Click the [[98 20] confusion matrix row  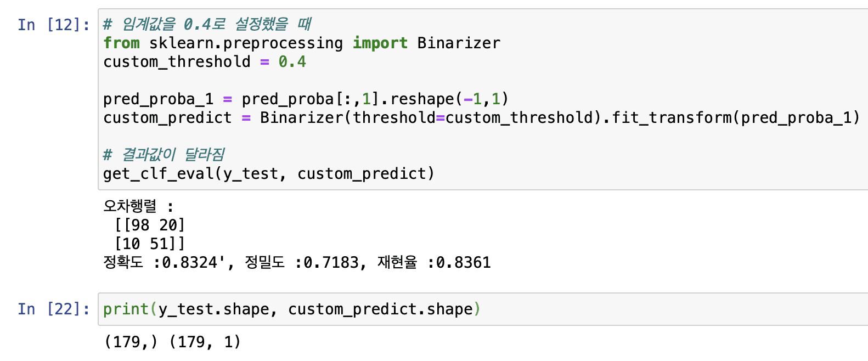tap(150, 225)
